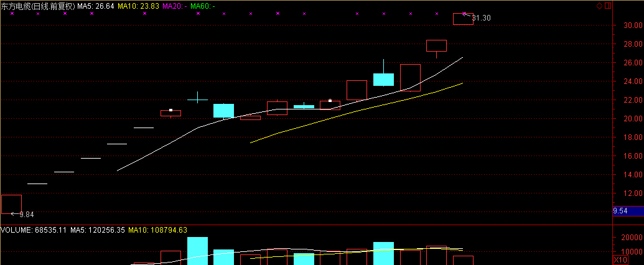644x265 pixels.
Task: Click the X10 volume scale box
Action: (x=620, y=259)
